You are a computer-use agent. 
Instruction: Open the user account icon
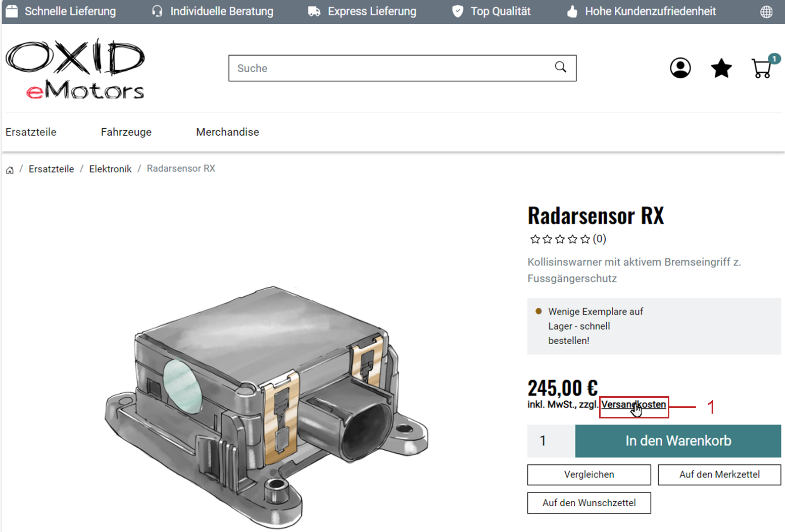(680, 68)
